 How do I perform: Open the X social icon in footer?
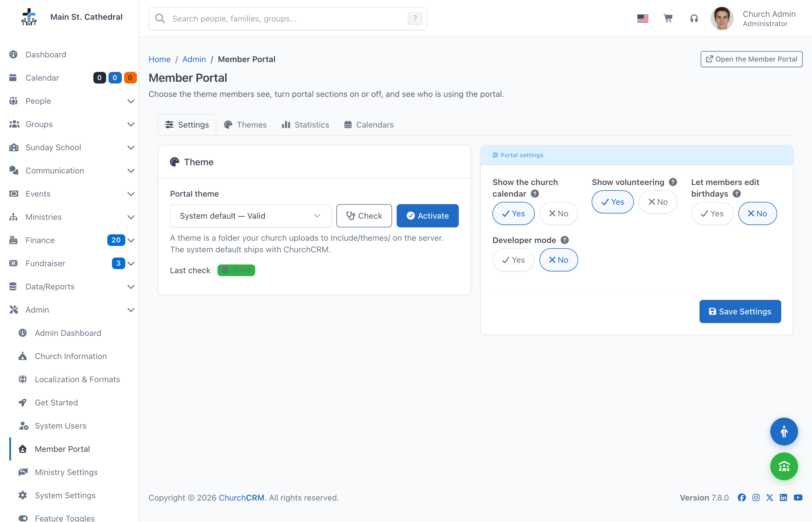pyautogui.click(x=770, y=497)
